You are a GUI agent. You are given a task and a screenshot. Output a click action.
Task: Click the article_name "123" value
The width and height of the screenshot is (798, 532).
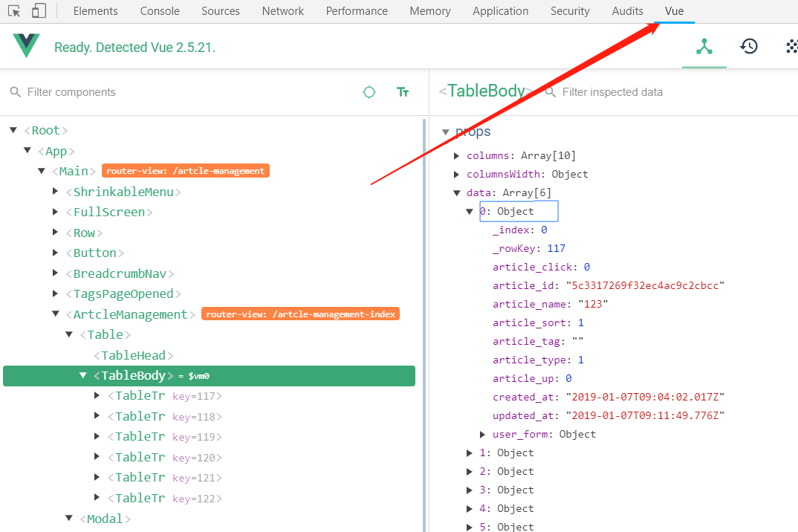(x=593, y=305)
